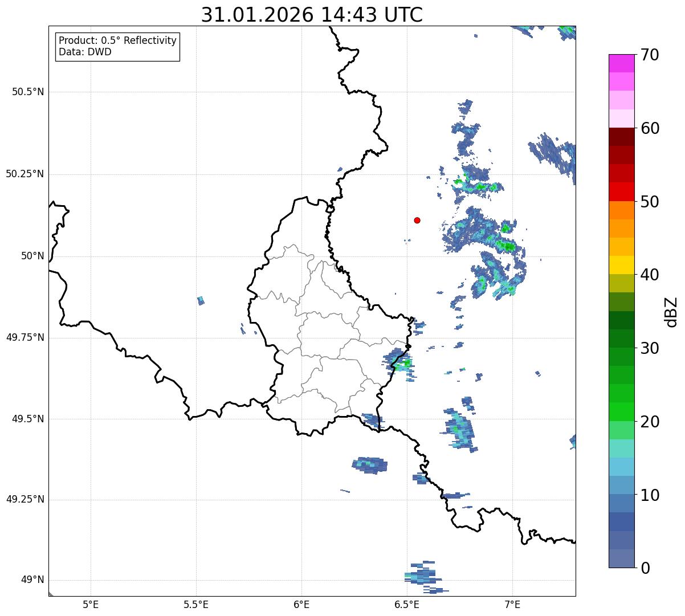Click the bright red colorbar segment above 50
Image resolution: width=685 pixels, height=616 pixels.
pos(621,191)
